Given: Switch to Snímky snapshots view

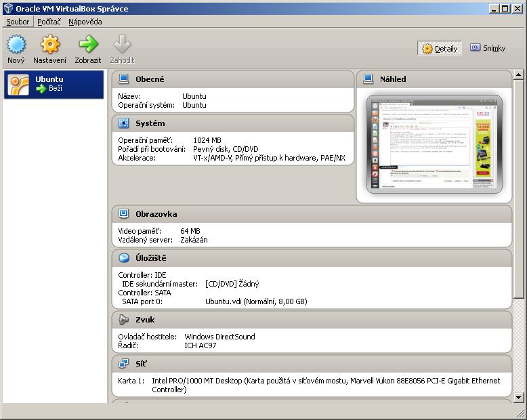Looking at the screenshot, I should (x=488, y=48).
